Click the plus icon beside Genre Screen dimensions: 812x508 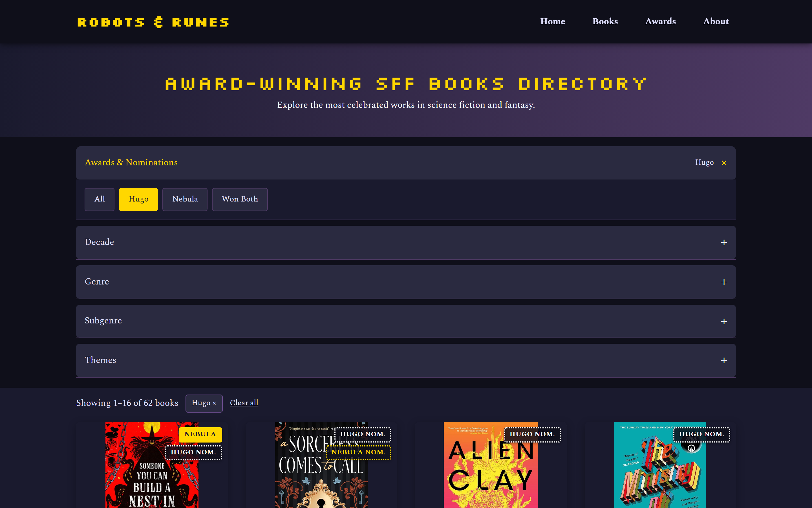coord(724,282)
